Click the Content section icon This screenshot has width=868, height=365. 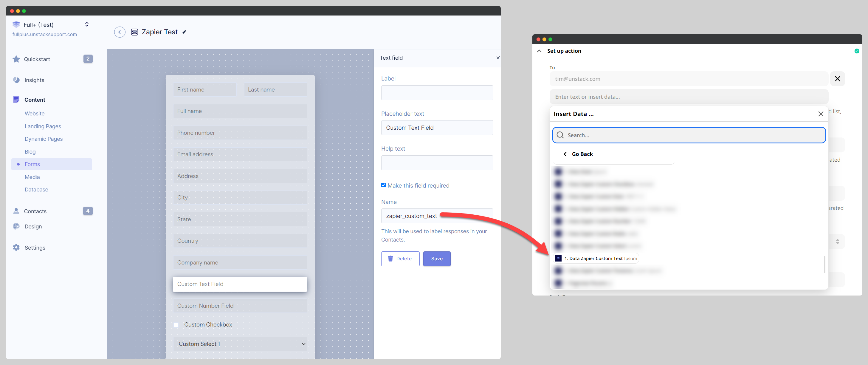coord(16,99)
